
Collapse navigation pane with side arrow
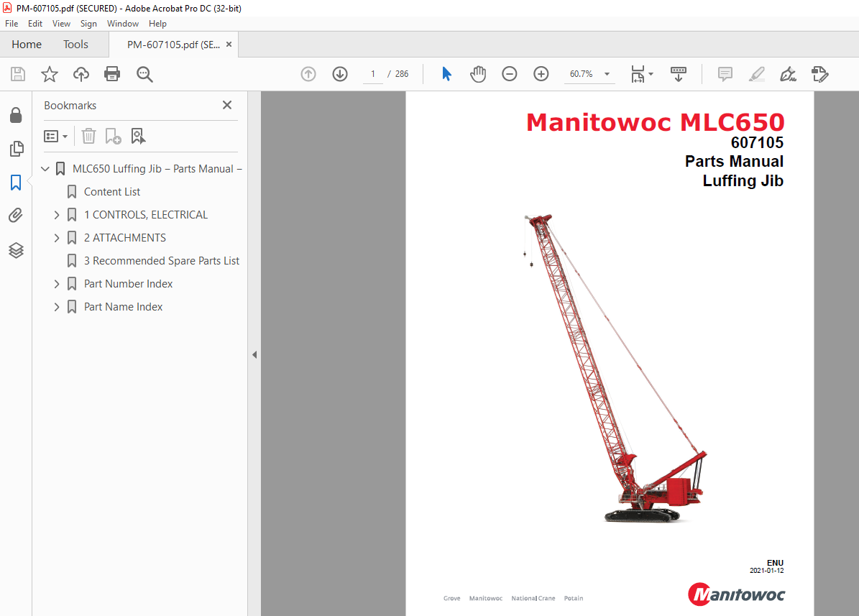254,354
